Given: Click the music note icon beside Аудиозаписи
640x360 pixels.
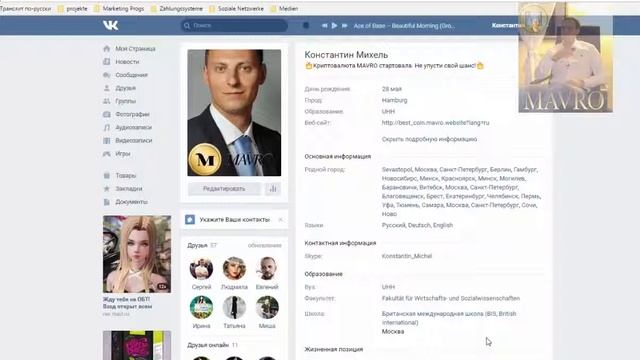Looking at the screenshot, I should (107, 127).
